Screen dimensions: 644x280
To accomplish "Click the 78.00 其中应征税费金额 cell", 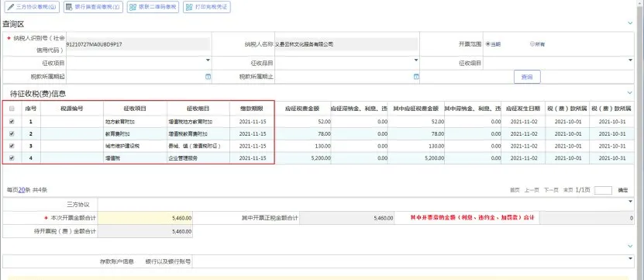I will [416, 133].
